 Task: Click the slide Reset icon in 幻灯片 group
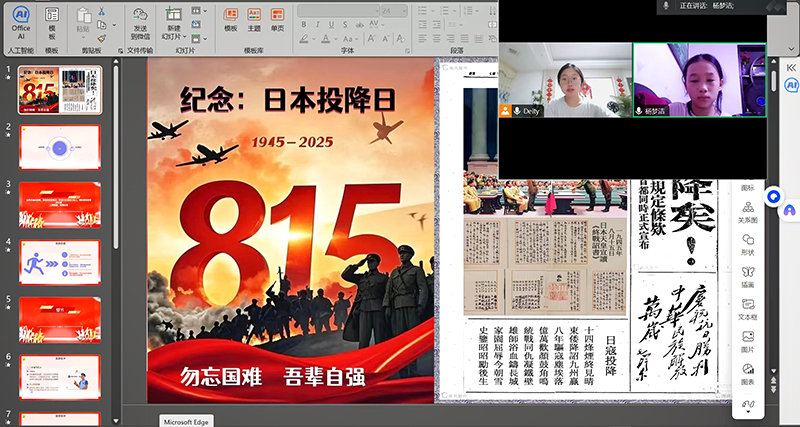click(x=196, y=24)
